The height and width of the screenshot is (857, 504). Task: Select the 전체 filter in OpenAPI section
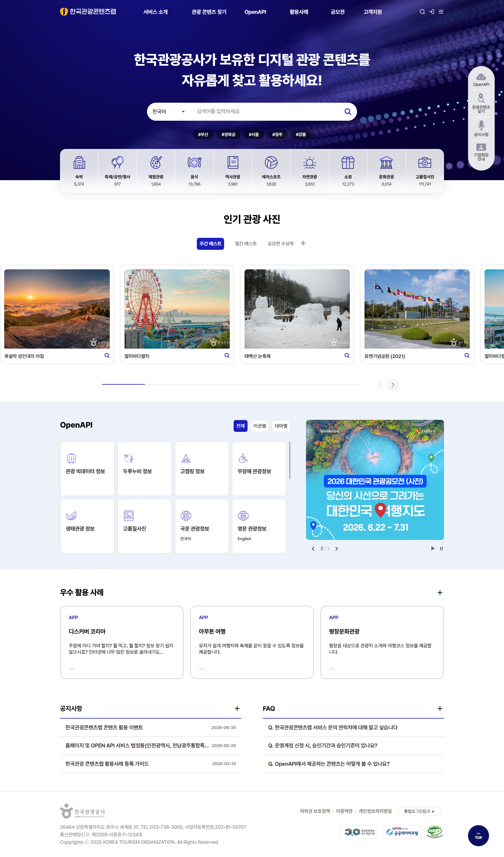tap(241, 426)
